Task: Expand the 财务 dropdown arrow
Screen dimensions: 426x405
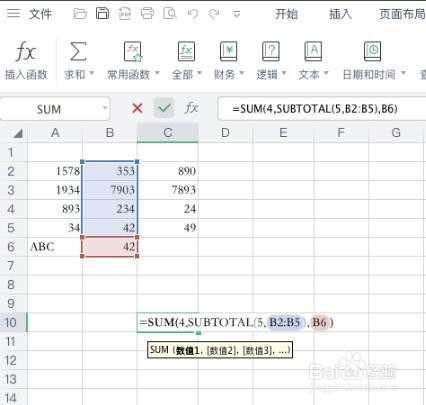Action: coord(242,73)
